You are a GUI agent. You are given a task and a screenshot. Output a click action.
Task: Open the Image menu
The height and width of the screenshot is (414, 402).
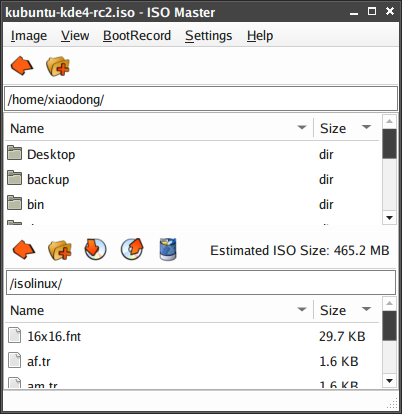point(29,36)
